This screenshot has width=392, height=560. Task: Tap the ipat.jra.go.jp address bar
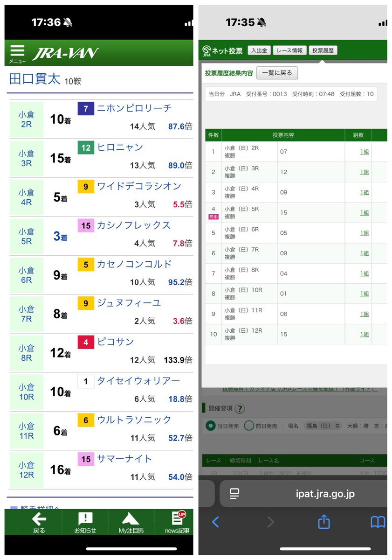324,493
